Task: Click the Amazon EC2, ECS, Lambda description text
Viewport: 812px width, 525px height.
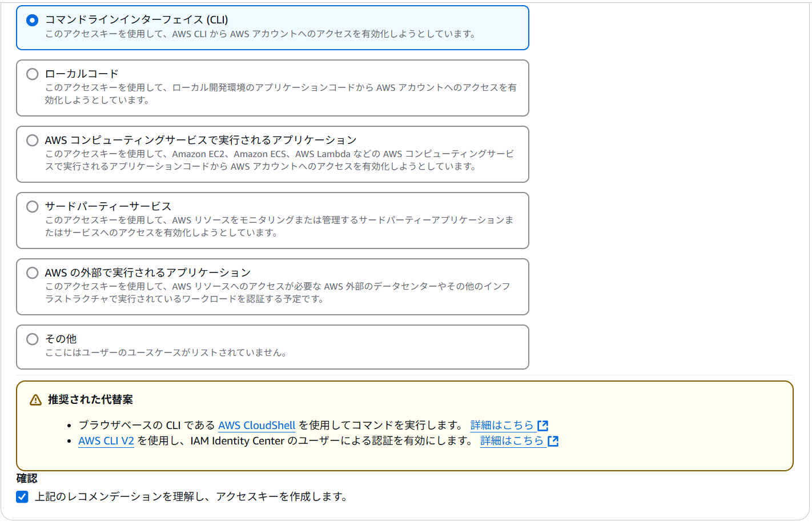Action: coord(280,160)
